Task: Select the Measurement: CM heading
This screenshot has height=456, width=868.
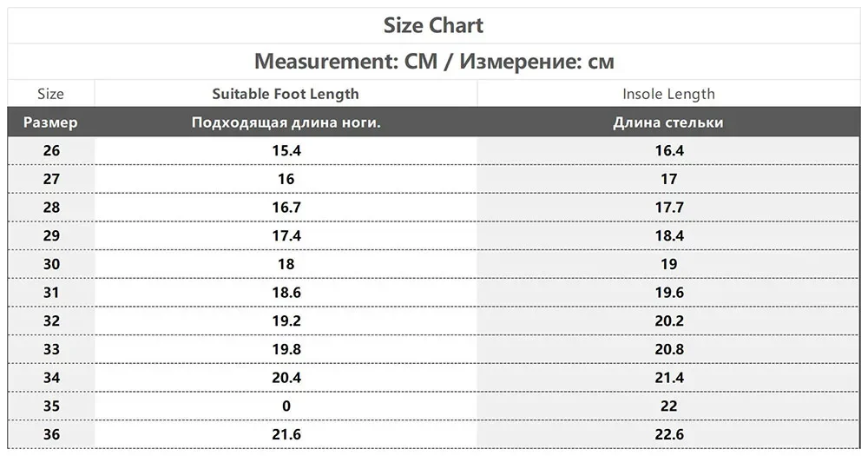Action: 434,61
